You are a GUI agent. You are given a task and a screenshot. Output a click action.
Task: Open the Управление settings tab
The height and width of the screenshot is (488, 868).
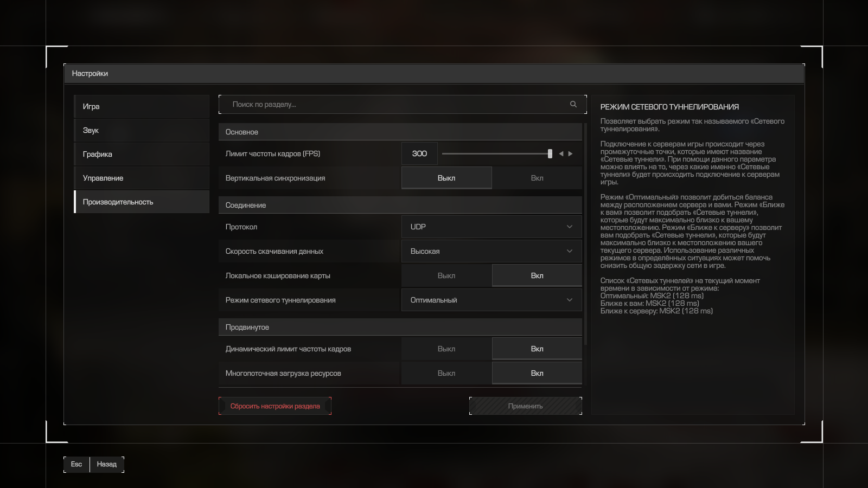click(142, 178)
